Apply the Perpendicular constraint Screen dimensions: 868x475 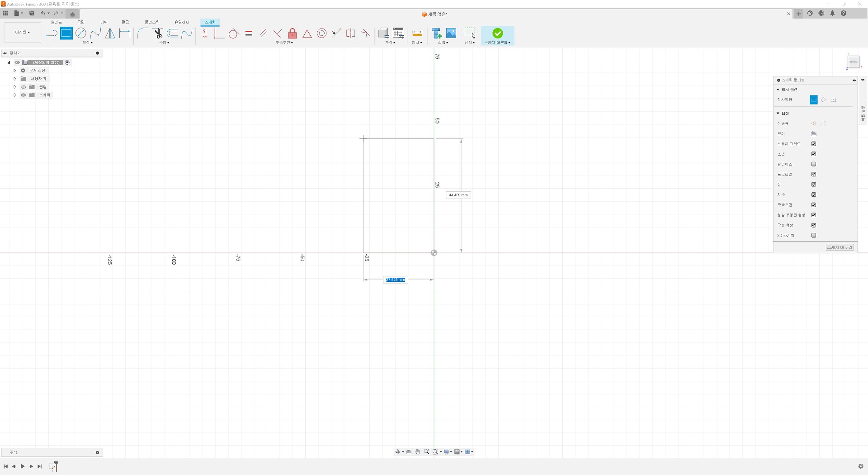[278, 33]
